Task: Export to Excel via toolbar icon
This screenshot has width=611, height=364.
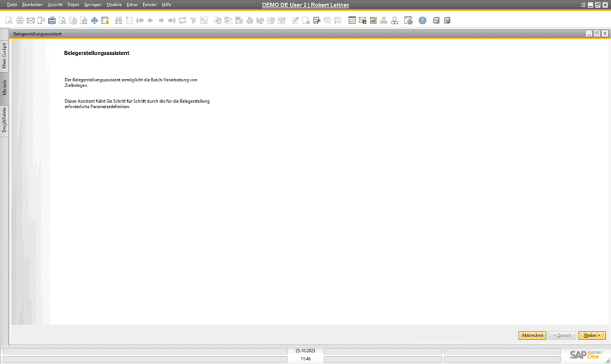Action: coord(62,21)
